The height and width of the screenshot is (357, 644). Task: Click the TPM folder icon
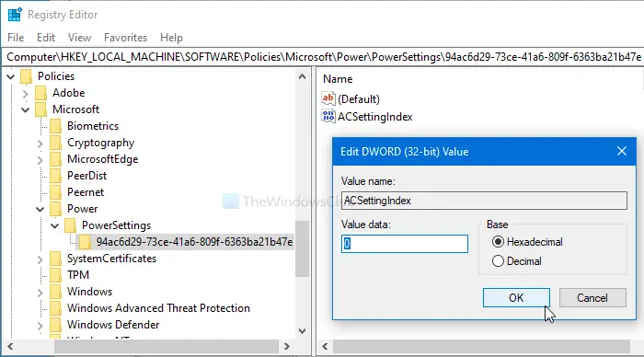click(x=55, y=275)
